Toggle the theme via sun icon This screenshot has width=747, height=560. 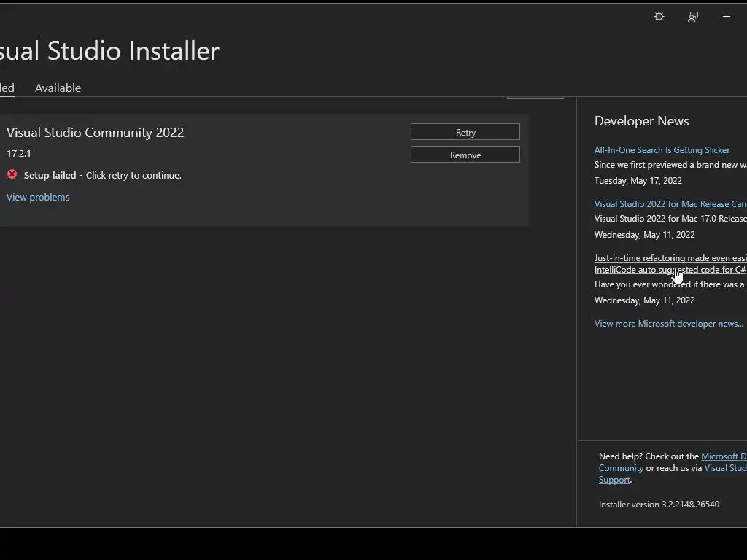point(659,17)
